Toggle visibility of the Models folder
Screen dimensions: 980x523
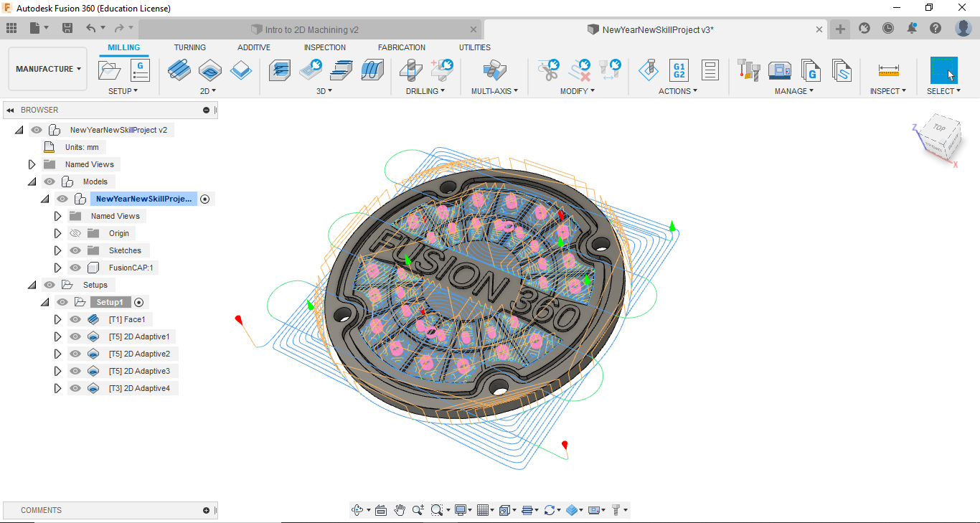(50, 182)
